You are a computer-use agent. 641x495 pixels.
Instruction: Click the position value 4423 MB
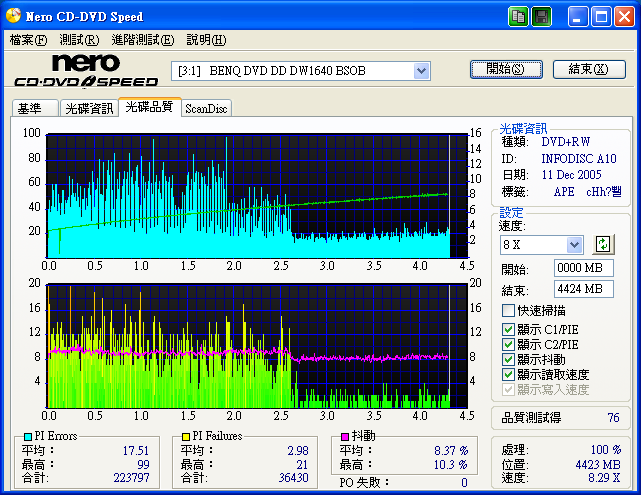598,465
